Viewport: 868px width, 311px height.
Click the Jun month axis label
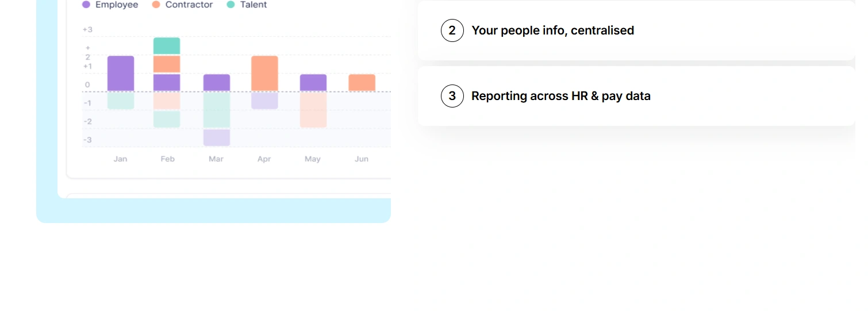[x=362, y=159]
